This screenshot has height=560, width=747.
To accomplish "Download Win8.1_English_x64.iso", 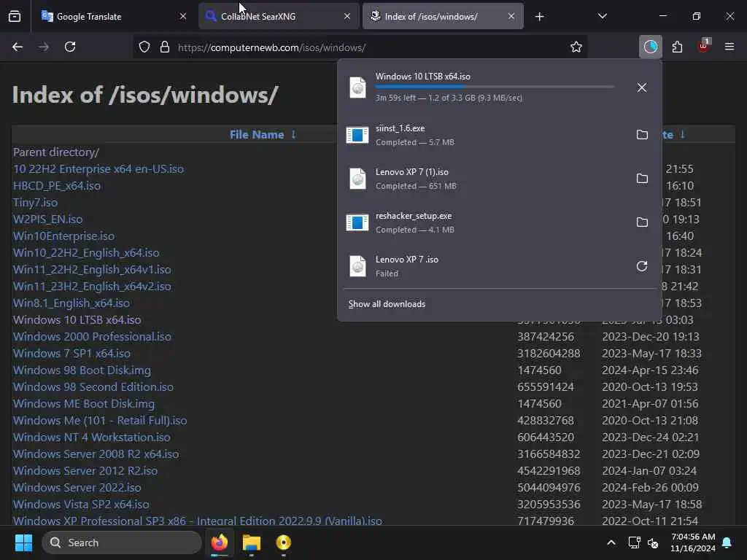I will (71, 303).
